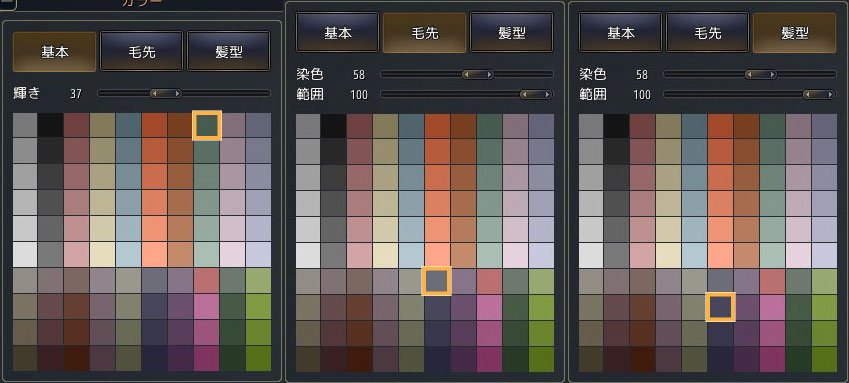
Task: Click the 染色 slider handle in right panel
Action: (x=761, y=74)
